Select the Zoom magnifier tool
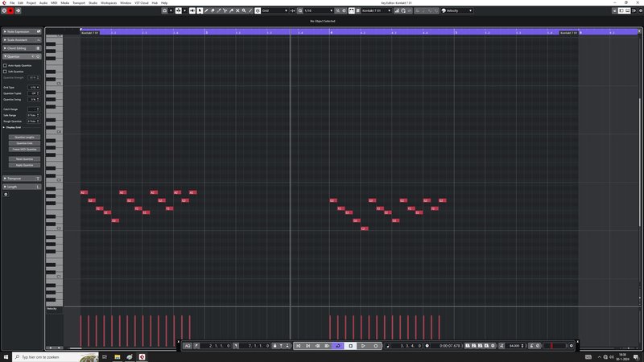 (244, 10)
